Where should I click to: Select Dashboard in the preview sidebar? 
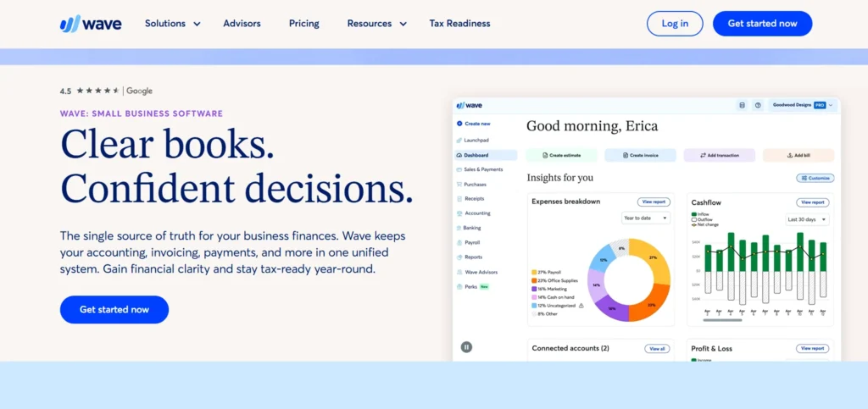(486, 155)
